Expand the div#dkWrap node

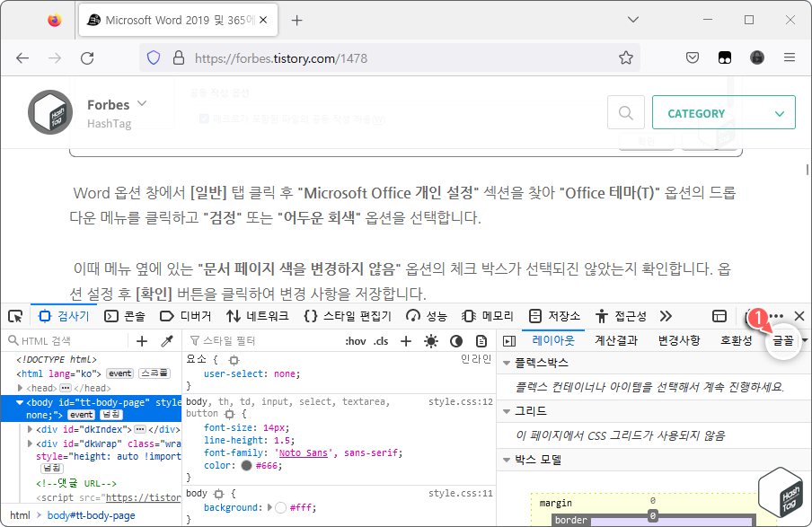(x=30, y=444)
